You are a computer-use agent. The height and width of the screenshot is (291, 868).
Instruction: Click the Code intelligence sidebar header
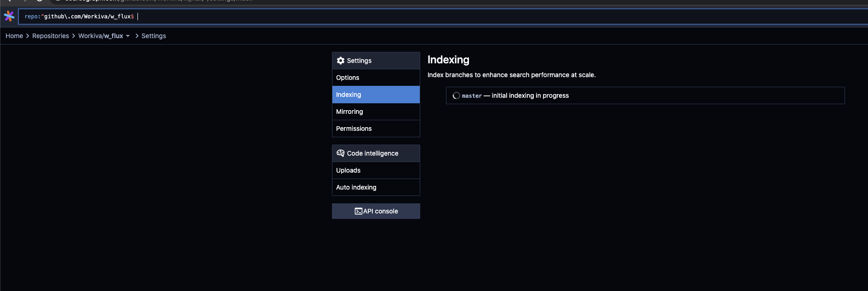(x=376, y=153)
